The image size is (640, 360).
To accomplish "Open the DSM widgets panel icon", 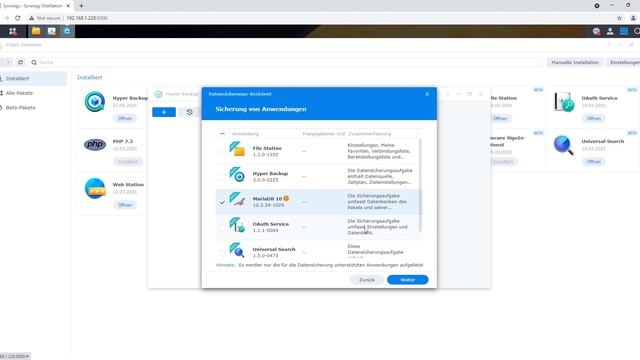I will (624, 31).
